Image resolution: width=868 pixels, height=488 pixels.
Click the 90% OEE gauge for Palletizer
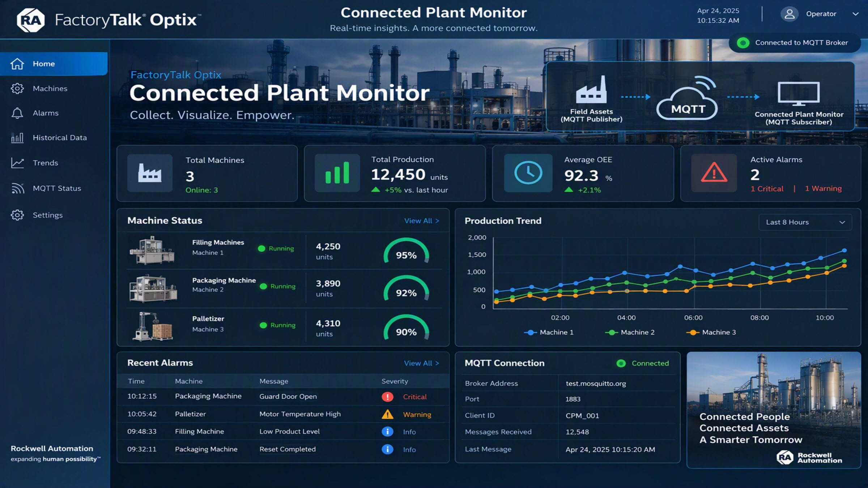(x=406, y=327)
